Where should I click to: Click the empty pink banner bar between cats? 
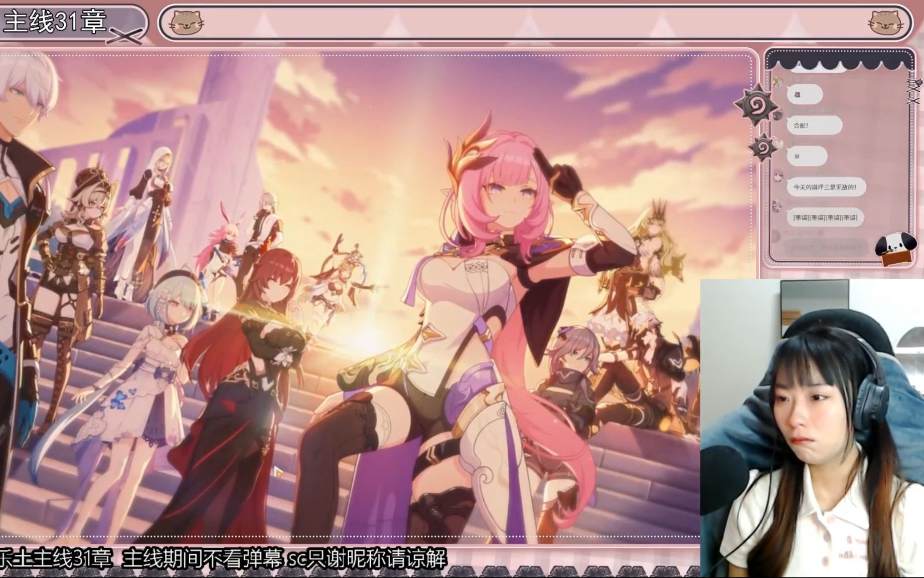536,23
